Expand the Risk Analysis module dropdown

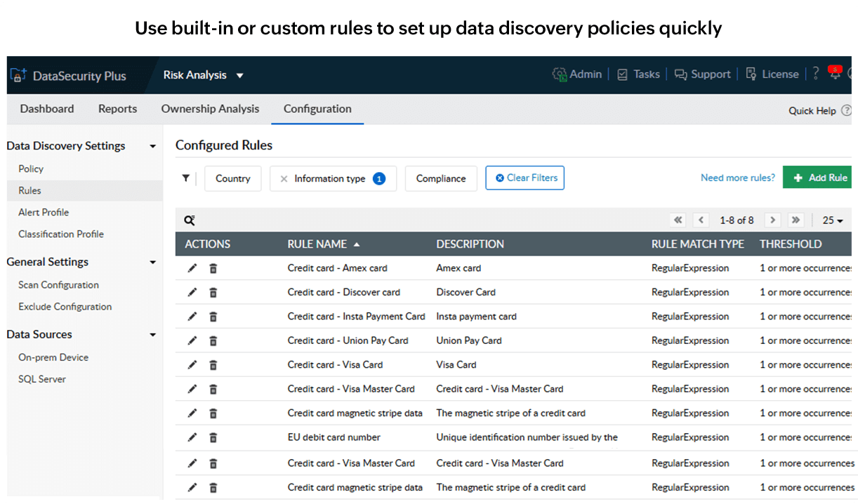tap(239, 75)
